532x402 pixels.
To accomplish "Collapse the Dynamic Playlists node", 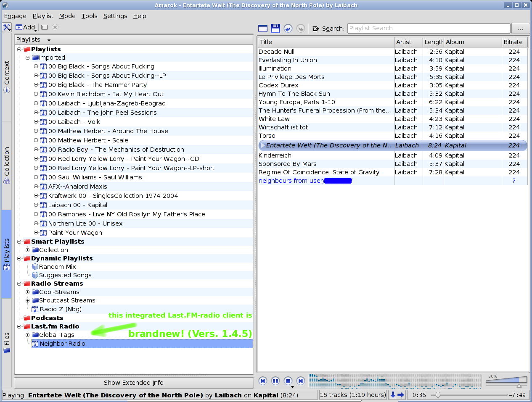I will (x=19, y=258).
